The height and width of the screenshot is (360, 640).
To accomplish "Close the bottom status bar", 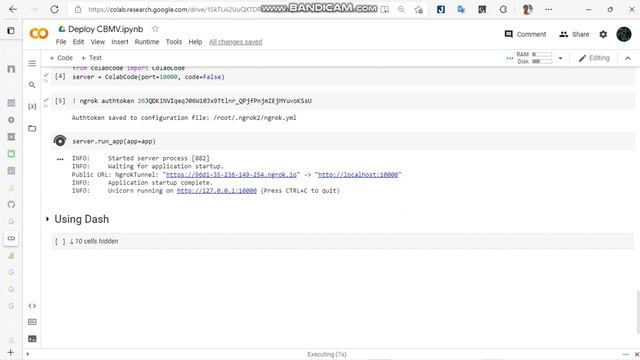I will [x=636, y=354].
